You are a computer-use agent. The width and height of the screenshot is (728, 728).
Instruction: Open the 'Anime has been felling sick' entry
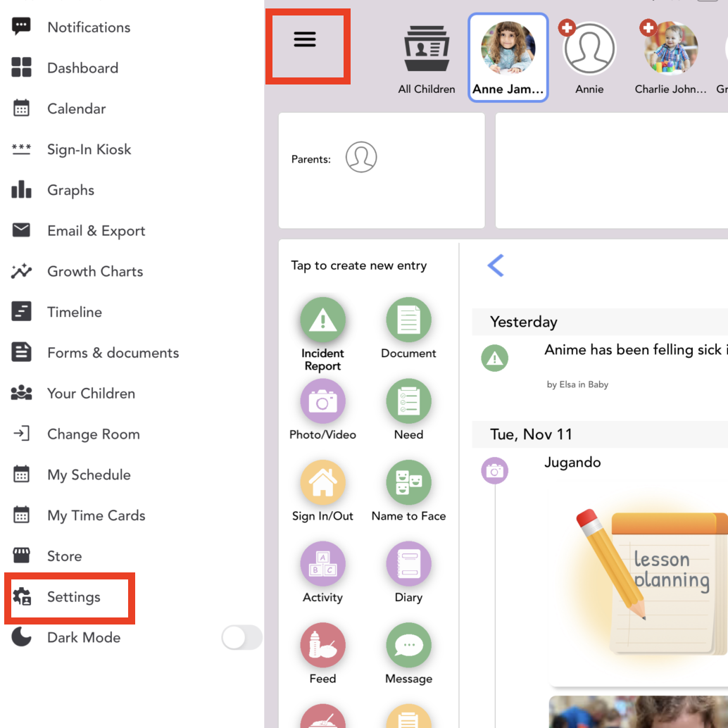pyautogui.click(x=636, y=350)
